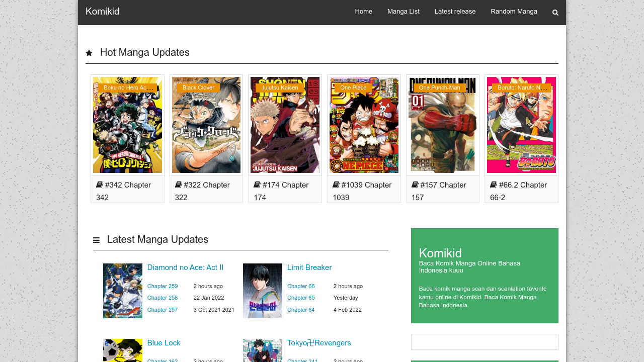Open #66.2 Chapter 66-2 link
The width and height of the screenshot is (644, 362).
[x=519, y=191]
